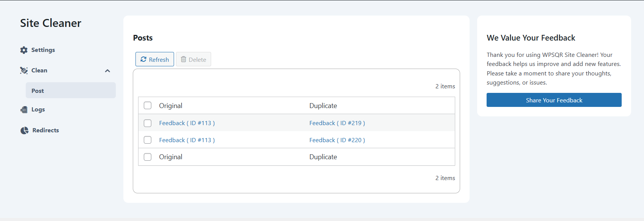
Task: Open the Redirects menu item
Action: 46,130
